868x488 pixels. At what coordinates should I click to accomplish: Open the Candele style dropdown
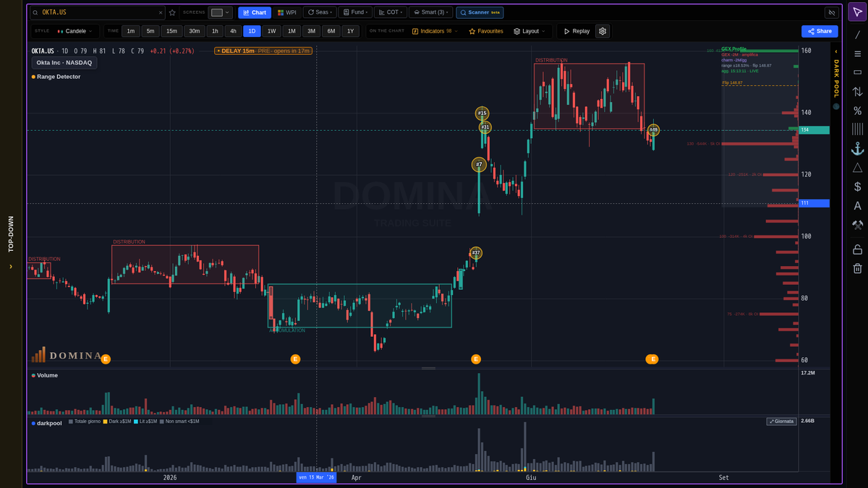[x=75, y=31]
